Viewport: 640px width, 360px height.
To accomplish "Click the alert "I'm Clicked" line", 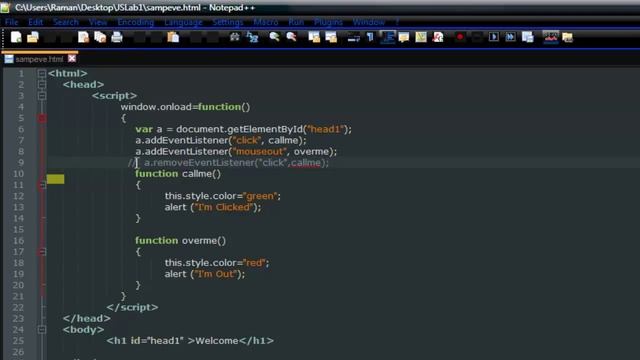I will coord(213,207).
